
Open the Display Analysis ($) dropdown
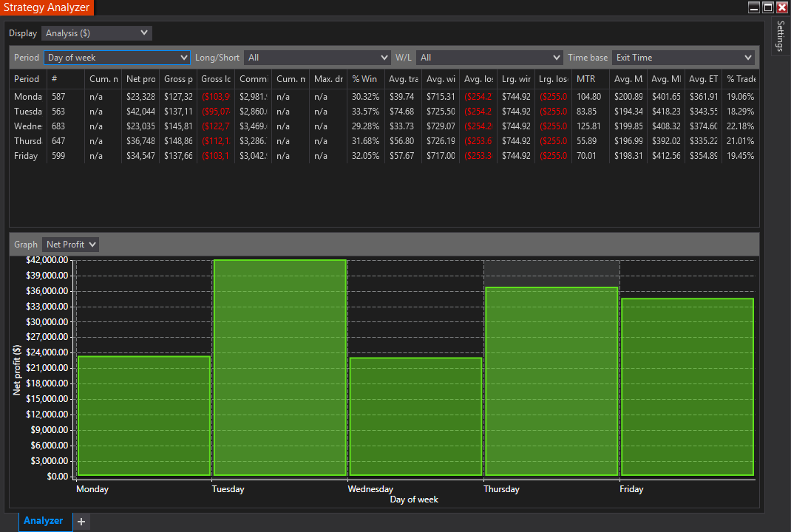96,33
